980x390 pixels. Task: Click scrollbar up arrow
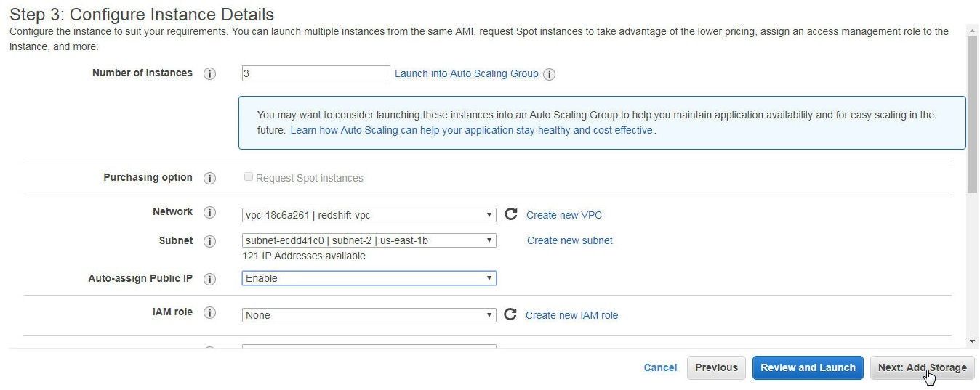pos(973,30)
